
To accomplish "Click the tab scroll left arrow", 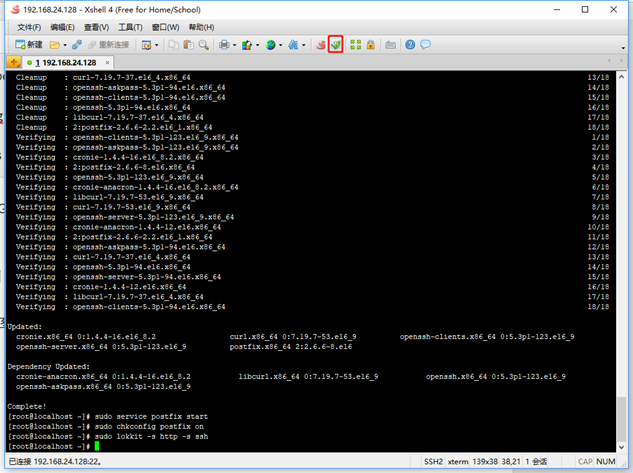I will pos(609,61).
